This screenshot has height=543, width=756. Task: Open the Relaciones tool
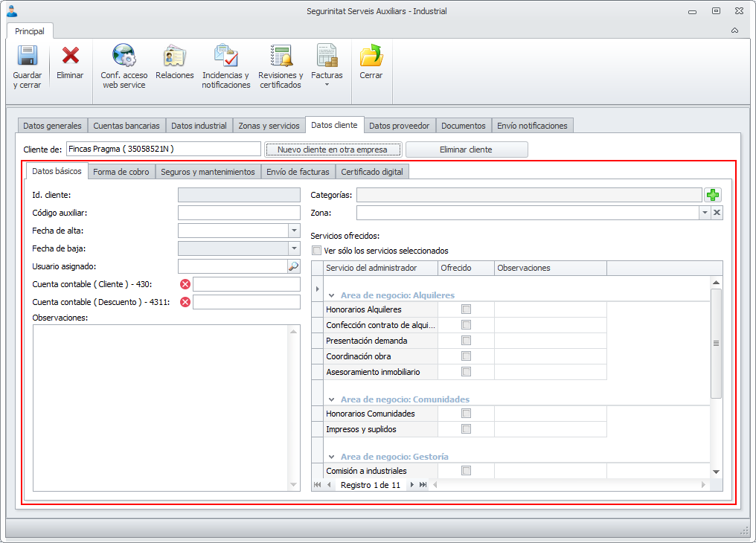pyautogui.click(x=174, y=57)
